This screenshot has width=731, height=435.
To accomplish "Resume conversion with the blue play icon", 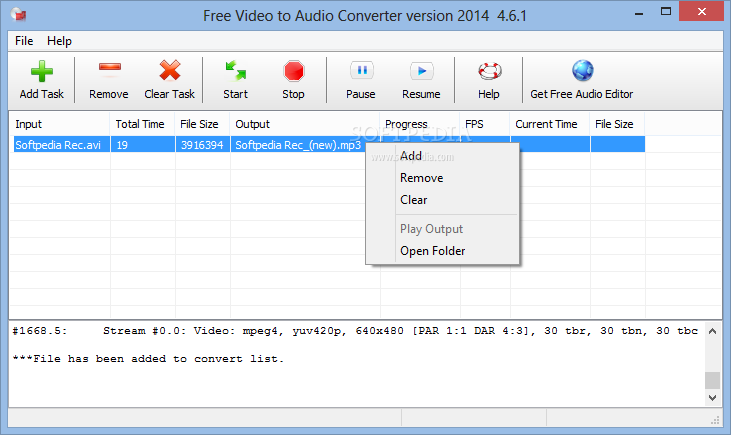I will coord(421,71).
